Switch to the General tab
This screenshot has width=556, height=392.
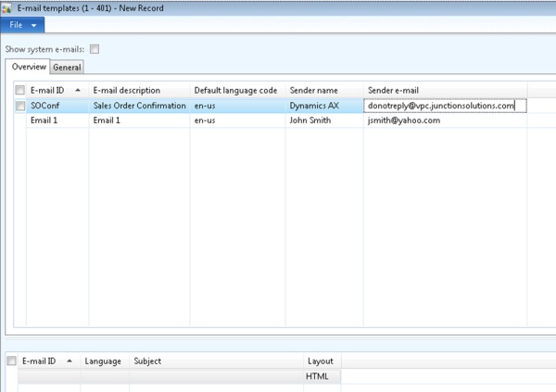coord(67,67)
